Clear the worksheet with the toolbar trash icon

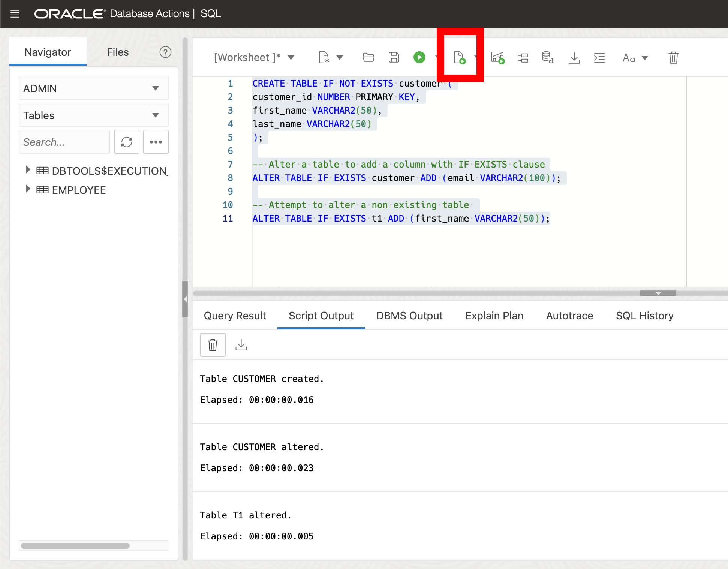(x=673, y=58)
